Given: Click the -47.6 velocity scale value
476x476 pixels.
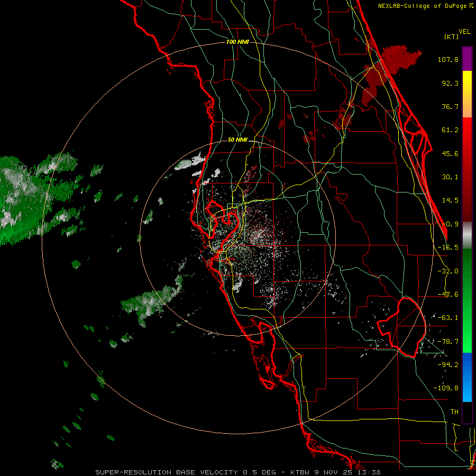Looking at the screenshot, I should 448,295.
